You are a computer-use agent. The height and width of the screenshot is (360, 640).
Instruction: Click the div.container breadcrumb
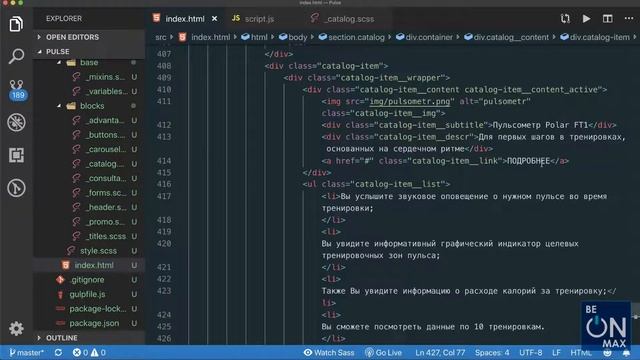tap(424, 37)
